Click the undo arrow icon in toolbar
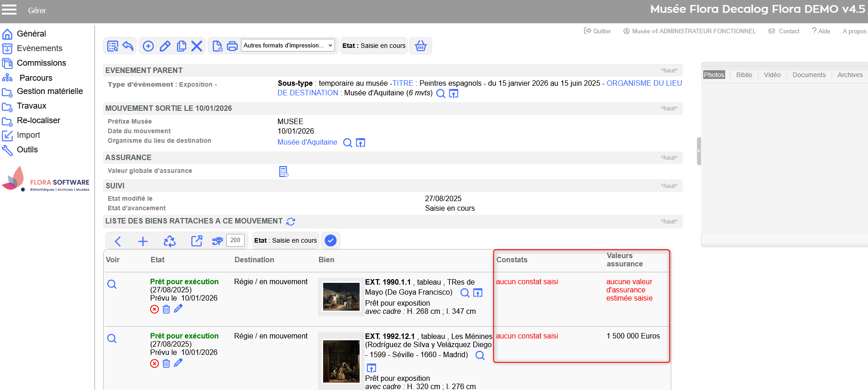 (x=128, y=46)
